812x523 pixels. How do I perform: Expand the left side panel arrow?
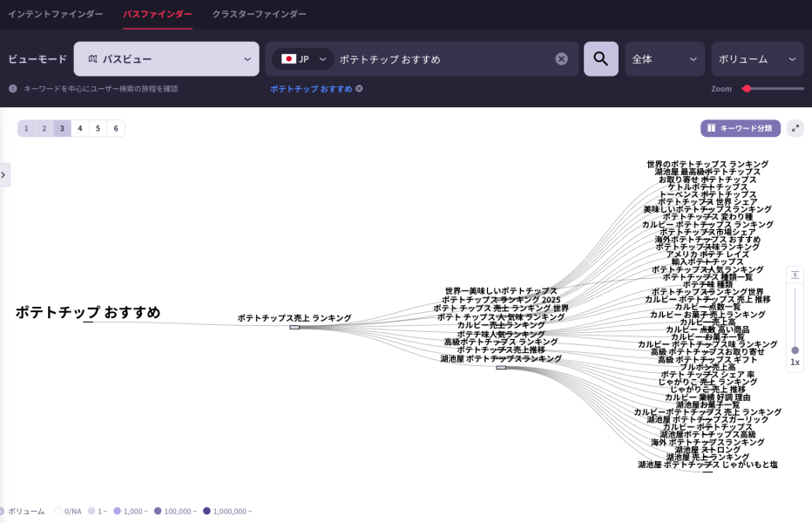coord(4,174)
